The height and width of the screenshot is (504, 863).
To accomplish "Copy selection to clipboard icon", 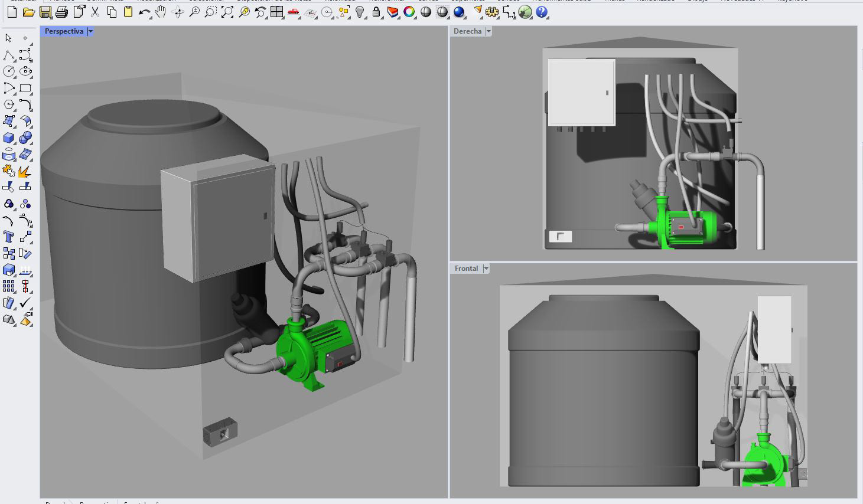I will pos(112,12).
